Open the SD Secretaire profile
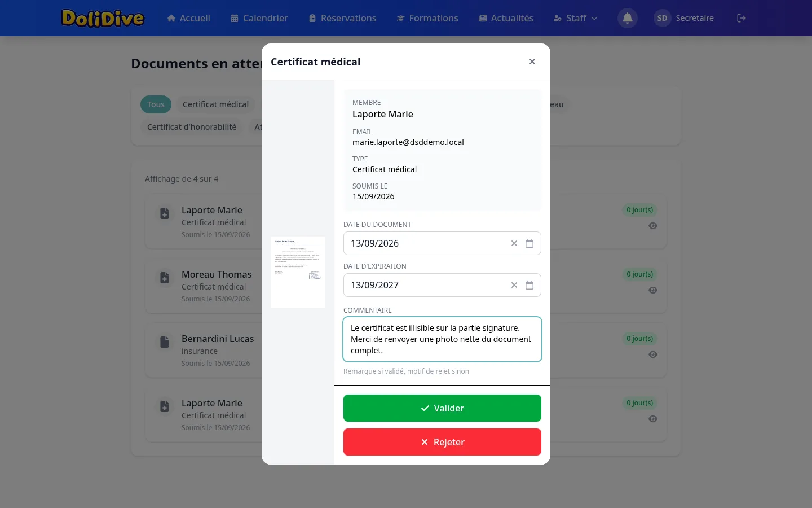Viewport: 812px width, 508px height. click(x=684, y=18)
